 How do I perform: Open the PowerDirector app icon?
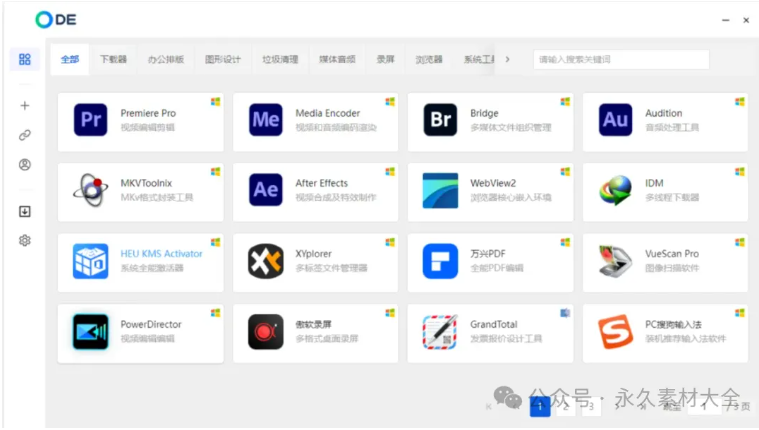pyautogui.click(x=91, y=332)
